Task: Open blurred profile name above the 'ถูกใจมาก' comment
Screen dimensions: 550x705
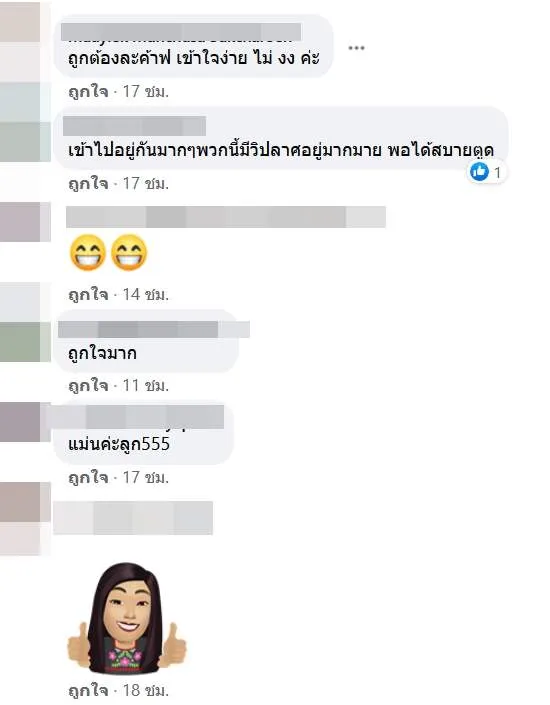Action: [154, 329]
